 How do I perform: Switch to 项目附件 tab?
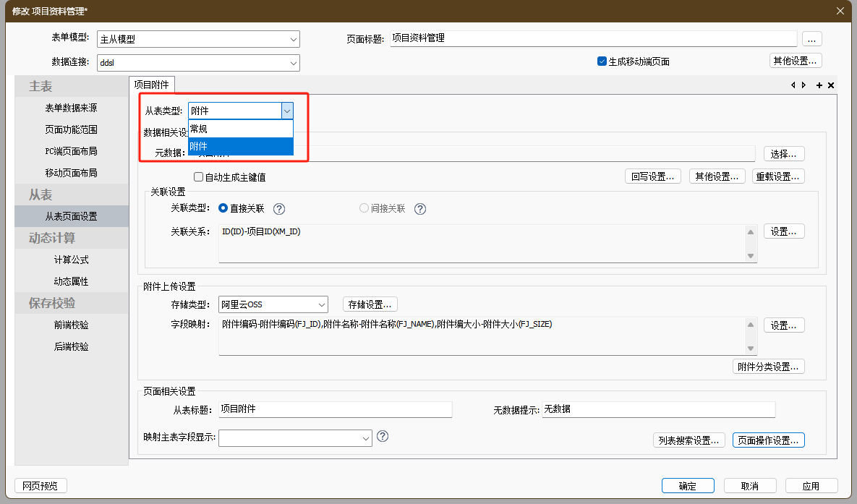point(151,85)
